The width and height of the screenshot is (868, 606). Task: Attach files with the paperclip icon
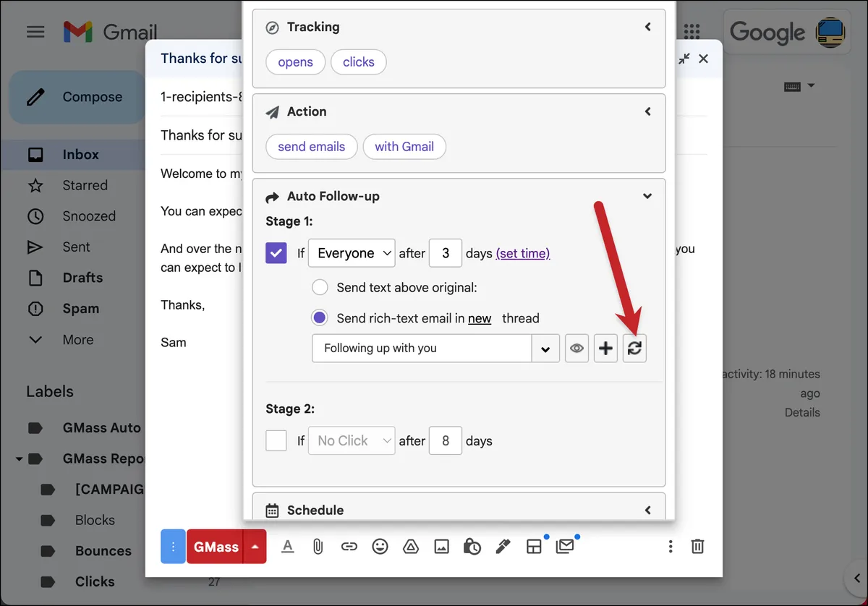pos(318,547)
